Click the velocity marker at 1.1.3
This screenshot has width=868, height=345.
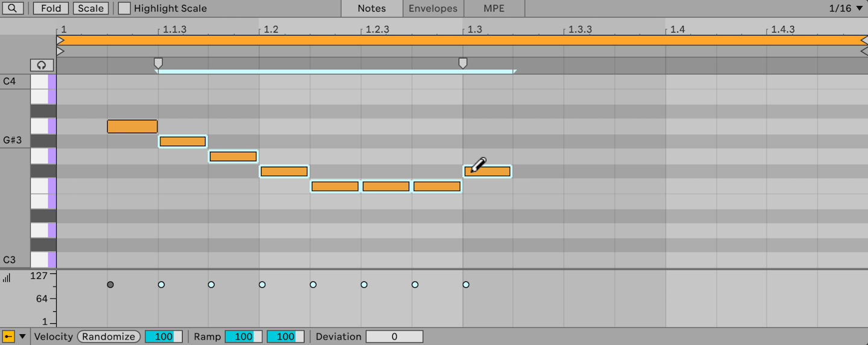(161, 285)
